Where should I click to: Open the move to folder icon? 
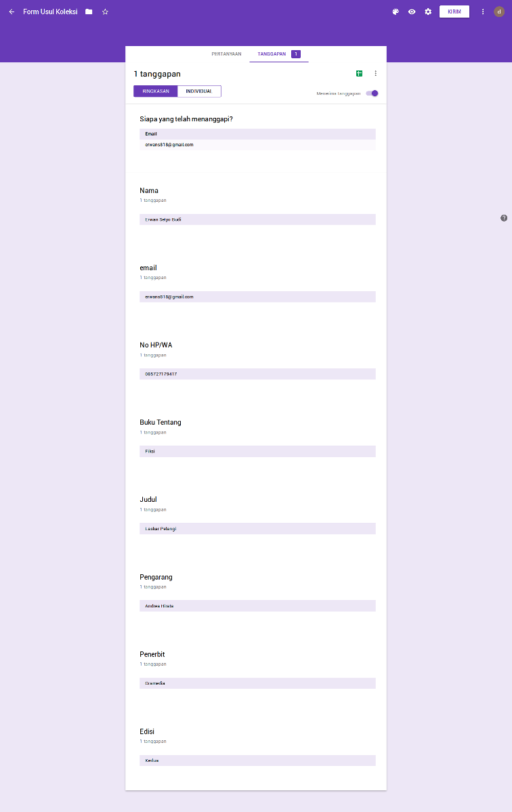pos(89,12)
